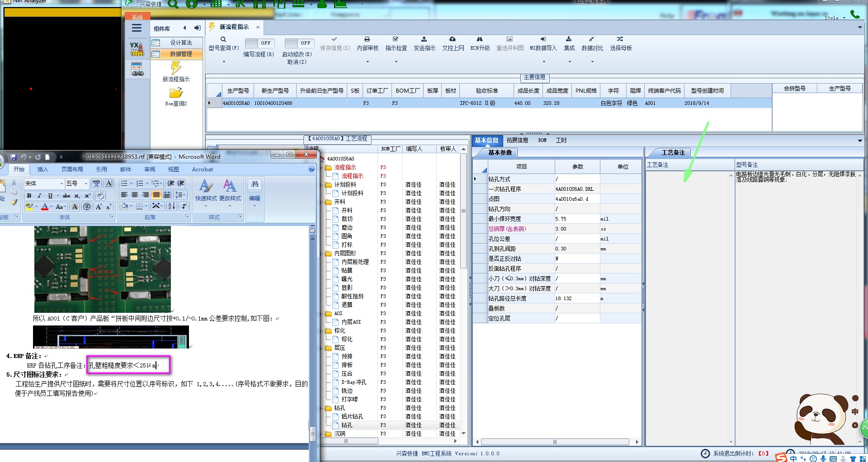Click the 文控上网 cloud upload icon
This screenshot has width=868, height=462.
[x=453, y=39]
